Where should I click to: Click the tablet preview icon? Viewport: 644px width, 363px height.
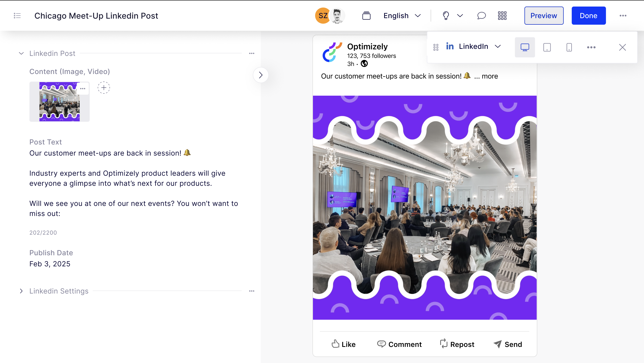[547, 47]
